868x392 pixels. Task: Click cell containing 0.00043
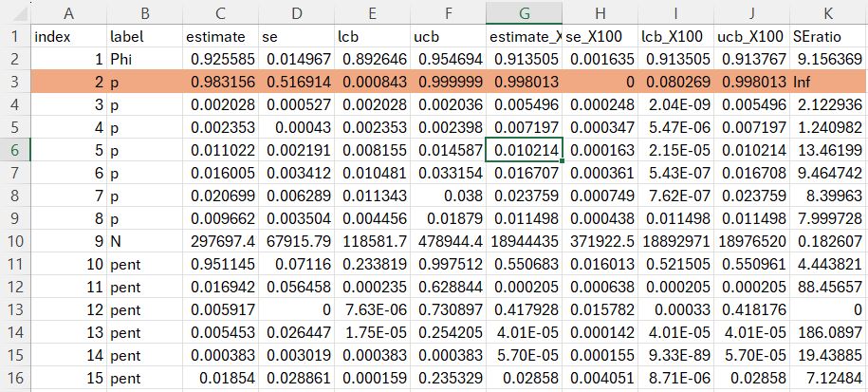297,128
